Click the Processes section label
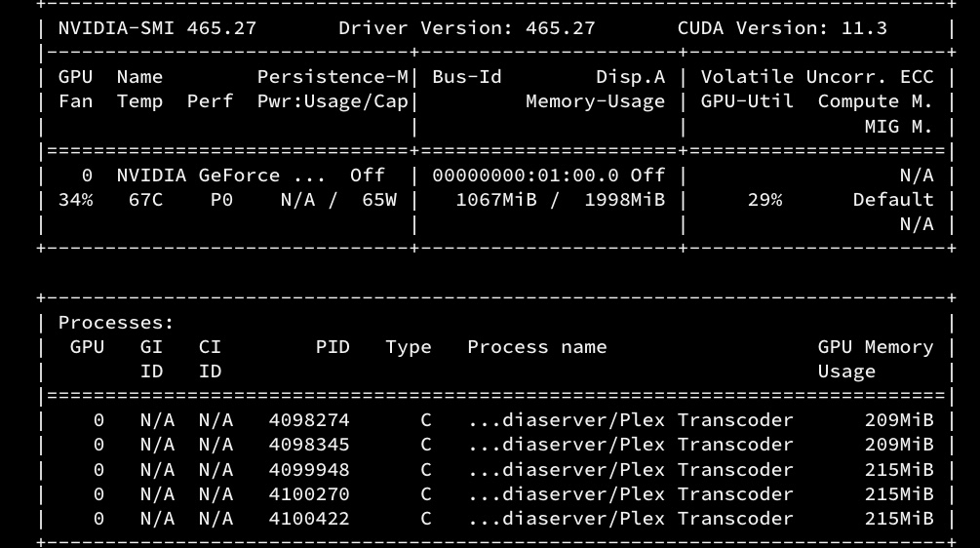Screen dimensions: 980x548 [x=116, y=323]
